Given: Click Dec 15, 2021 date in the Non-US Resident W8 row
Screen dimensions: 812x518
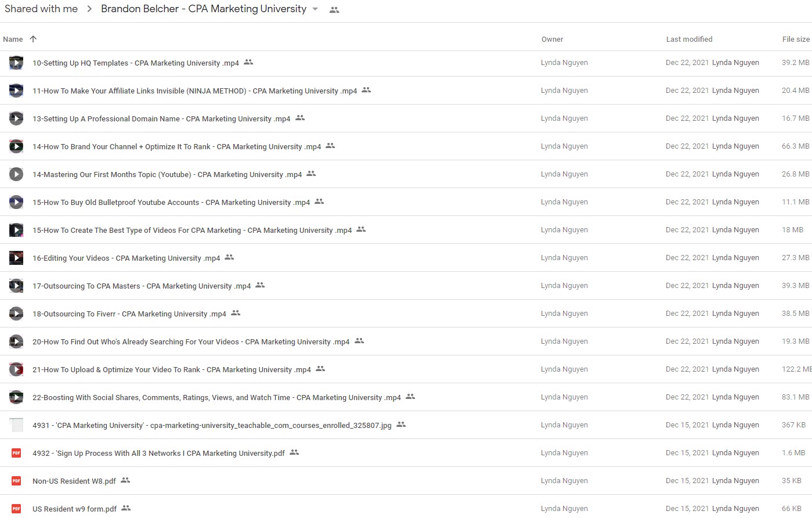Looking at the screenshot, I should click(x=687, y=481).
